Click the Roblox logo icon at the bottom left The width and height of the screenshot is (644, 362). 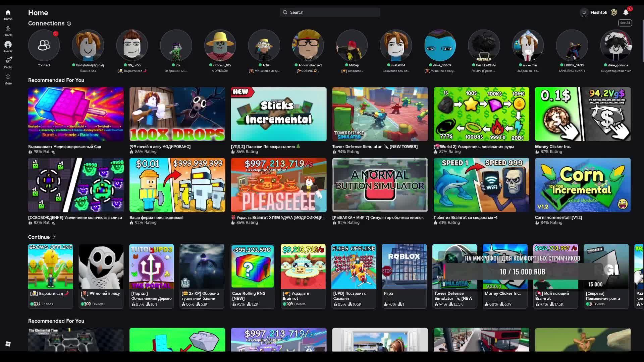tap(8, 344)
